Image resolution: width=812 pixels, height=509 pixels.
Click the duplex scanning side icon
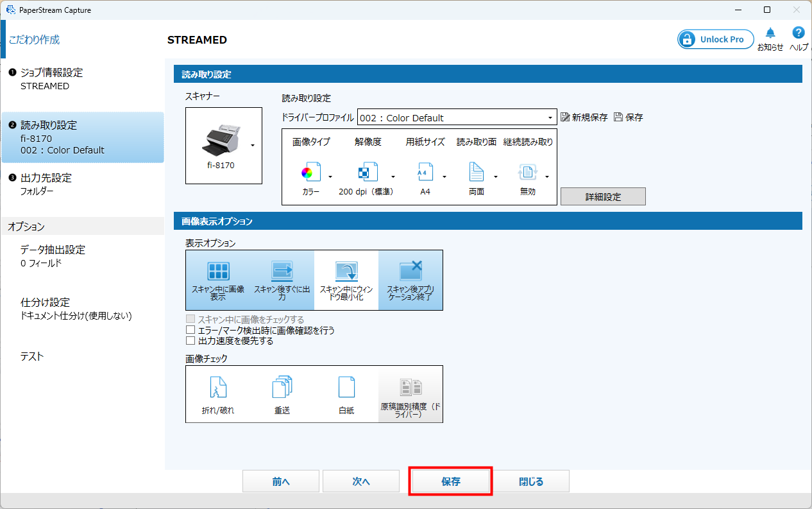pyautogui.click(x=476, y=173)
